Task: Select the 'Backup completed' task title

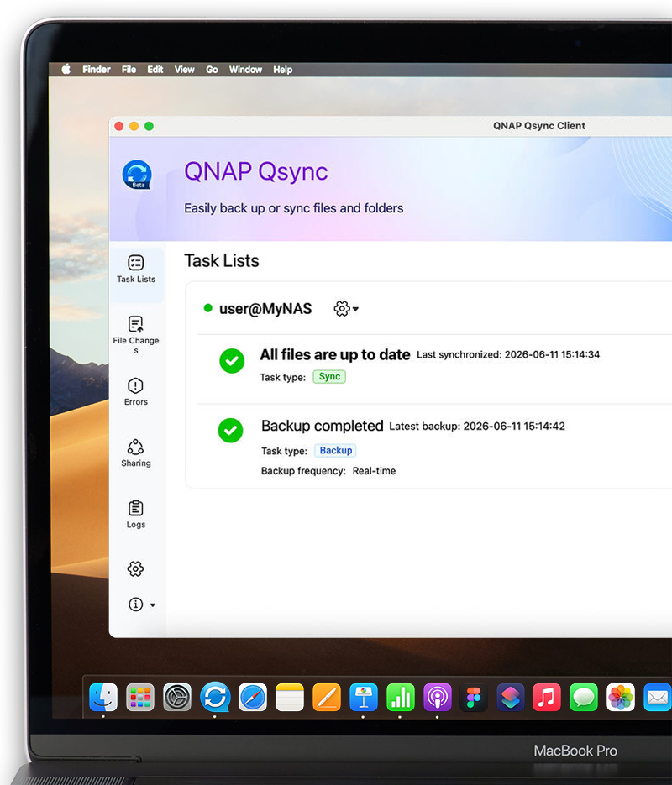Action: pos(323,426)
